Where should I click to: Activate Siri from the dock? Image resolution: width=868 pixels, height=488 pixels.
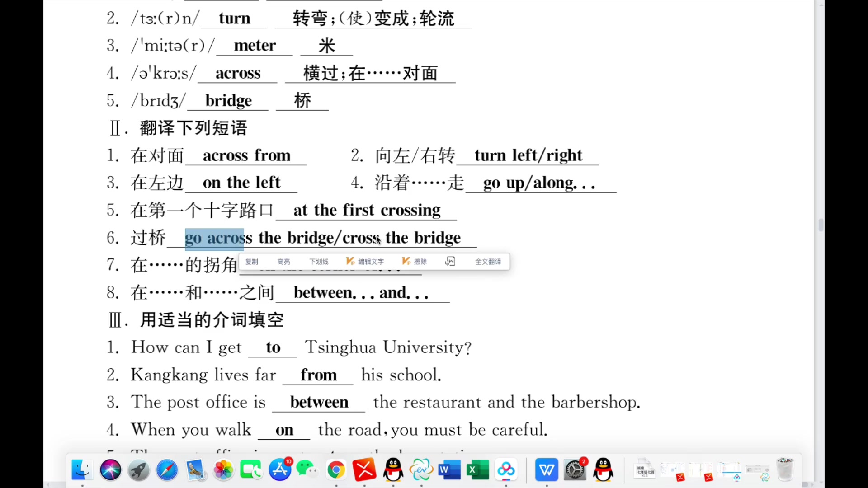tap(111, 470)
